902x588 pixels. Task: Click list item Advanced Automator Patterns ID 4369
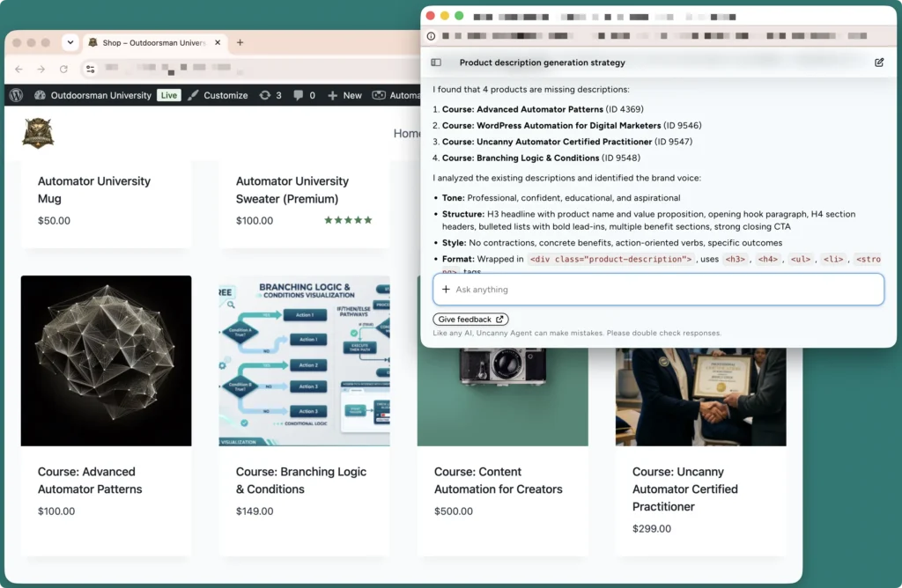pos(543,109)
